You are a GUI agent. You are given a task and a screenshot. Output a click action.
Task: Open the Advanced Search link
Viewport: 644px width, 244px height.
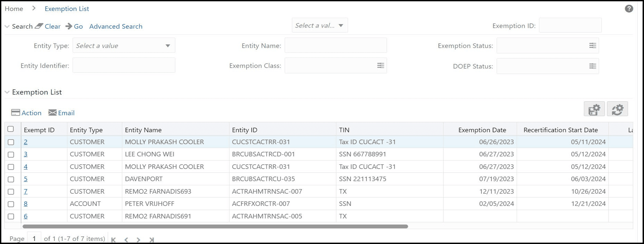click(116, 26)
